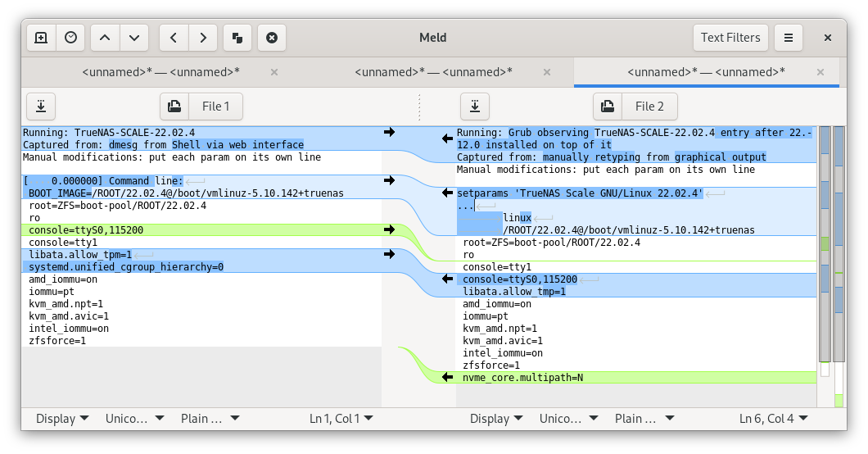Click open-file icon beside File 2
The image size is (868, 454).
[x=608, y=107]
